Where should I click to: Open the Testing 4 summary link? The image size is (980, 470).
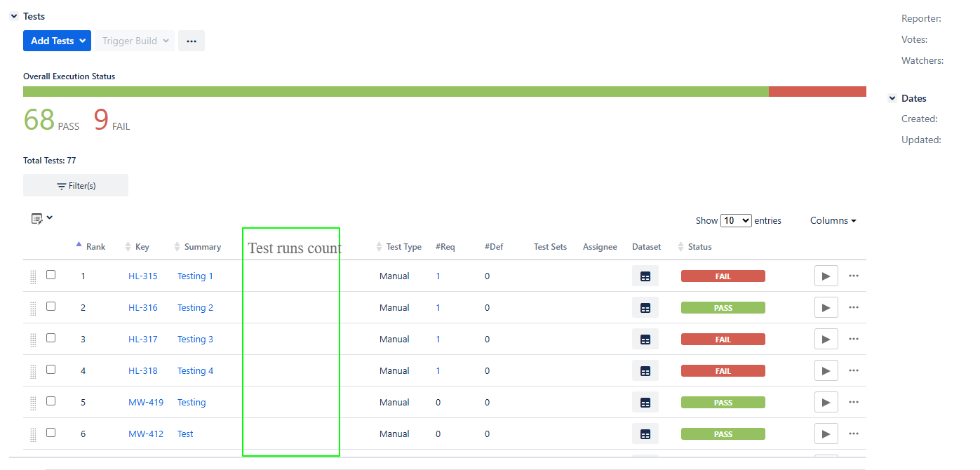(196, 371)
